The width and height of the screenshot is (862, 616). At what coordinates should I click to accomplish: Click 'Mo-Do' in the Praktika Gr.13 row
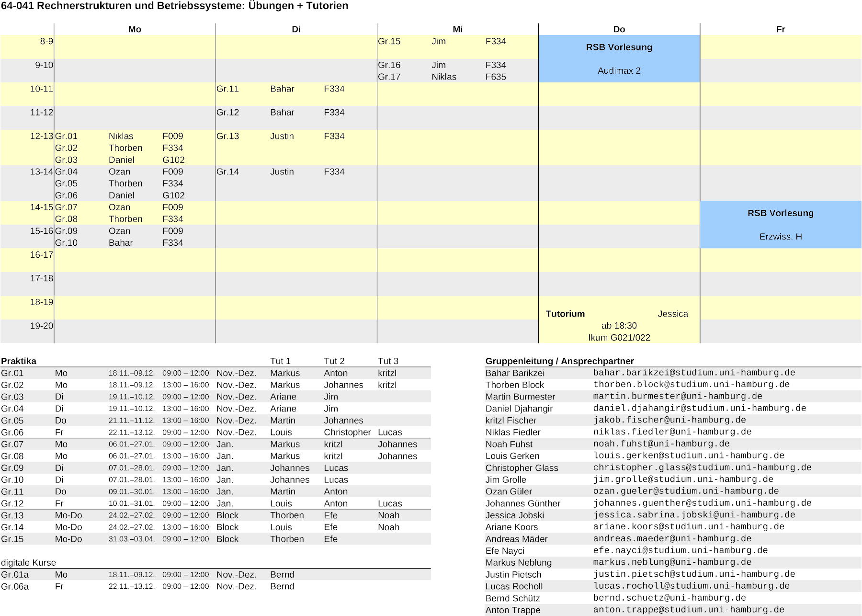[x=68, y=515]
